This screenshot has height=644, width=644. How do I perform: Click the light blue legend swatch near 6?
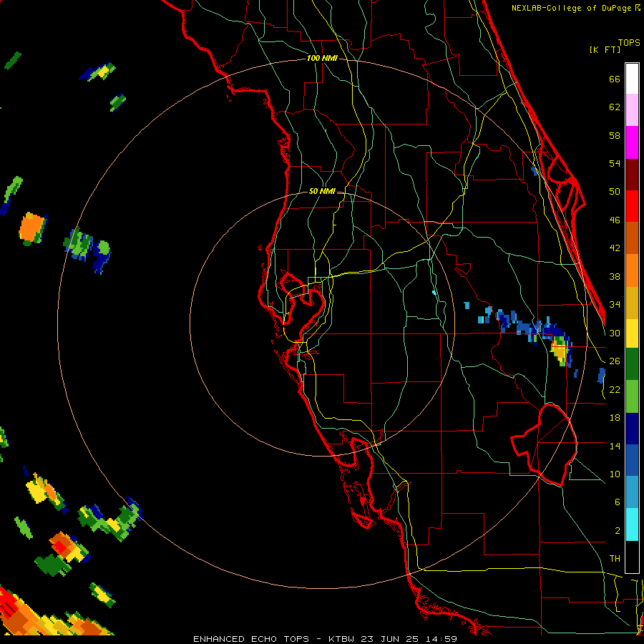pyautogui.click(x=632, y=492)
